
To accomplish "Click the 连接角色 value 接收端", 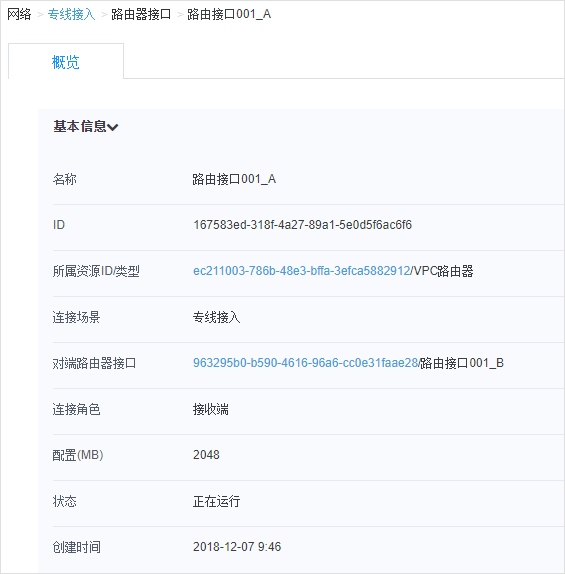I will 211,409.
